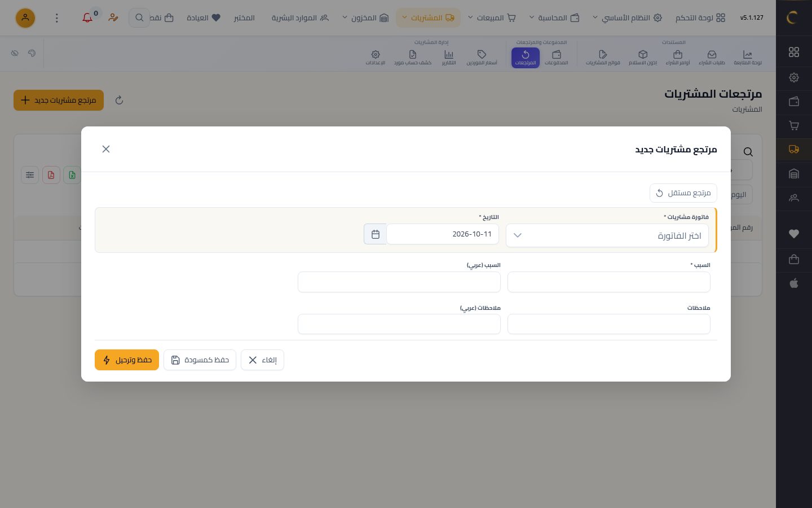Image resolution: width=812 pixels, height=508 pixels.
Task: Open لوحة التحكم menu item
Action: coord(700,18)
